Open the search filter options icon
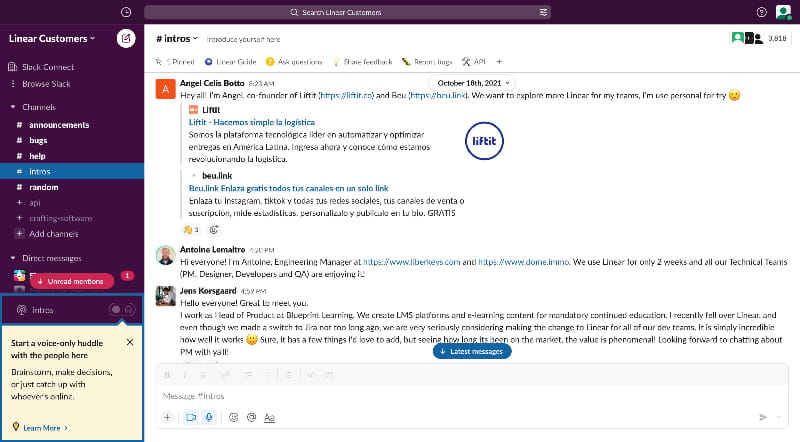This screenshot has width=800, height=442. [543, 12]
